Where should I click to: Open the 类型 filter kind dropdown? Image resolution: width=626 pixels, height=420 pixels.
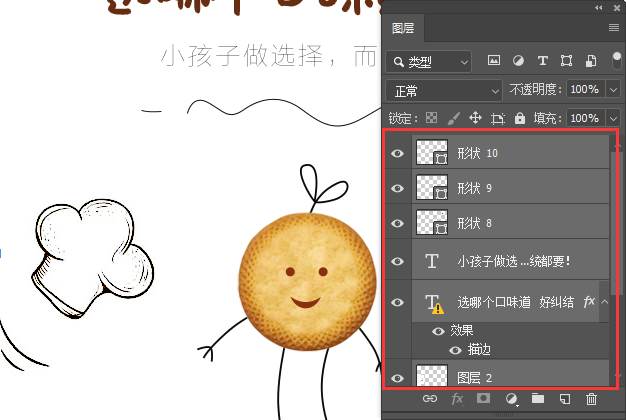tap(428, 62)
